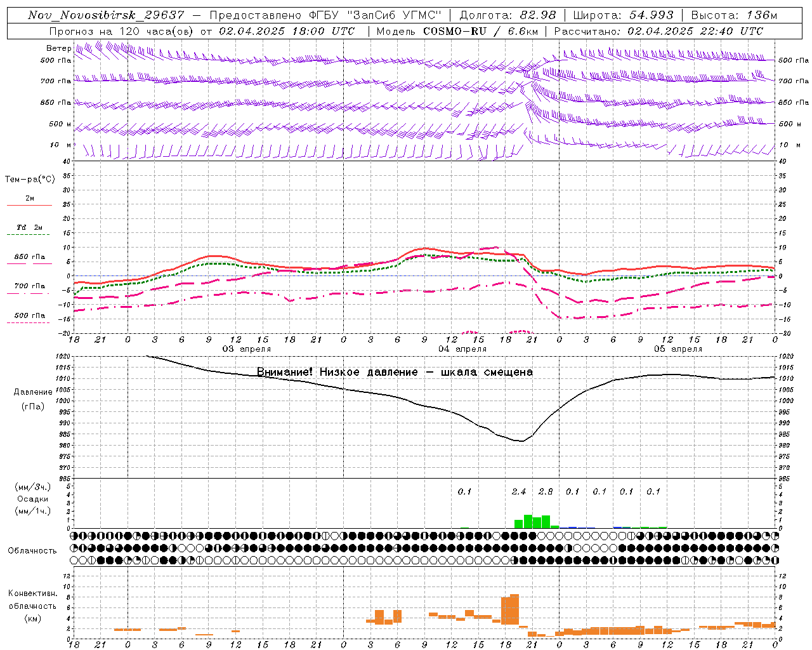Click the Тем-ра(°C) temperature axis label
This screenshot has width=812, height=650.
click(30, 180)
